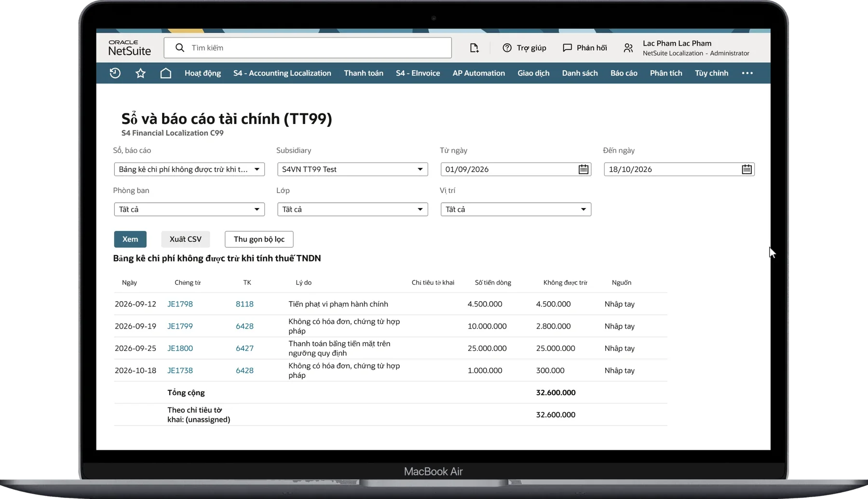Click the Xem button
The width and height of the screenshot is (868, 499).
coord(130,239)
